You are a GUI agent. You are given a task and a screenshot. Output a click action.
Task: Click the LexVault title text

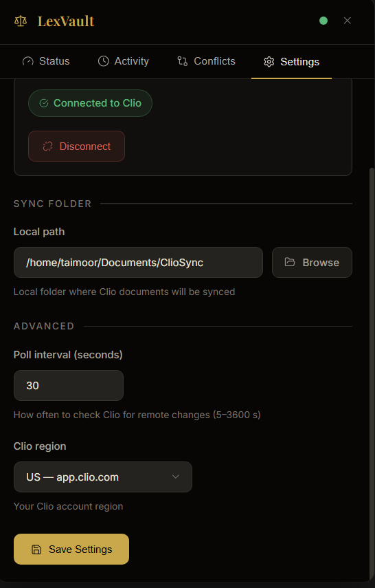click(66, 21)
